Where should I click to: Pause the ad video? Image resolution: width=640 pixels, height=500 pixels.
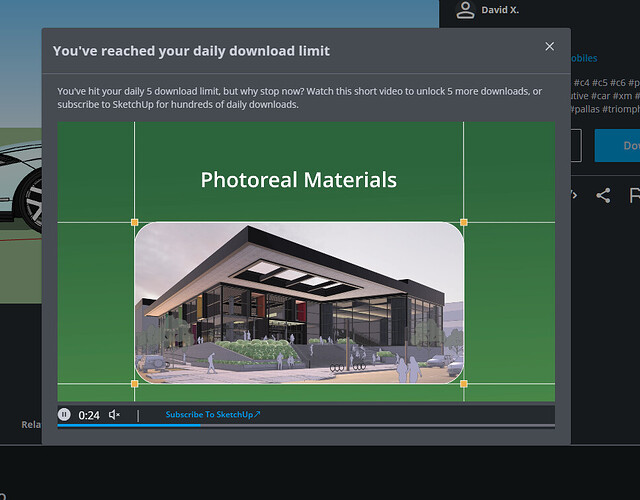click(64, 414)
